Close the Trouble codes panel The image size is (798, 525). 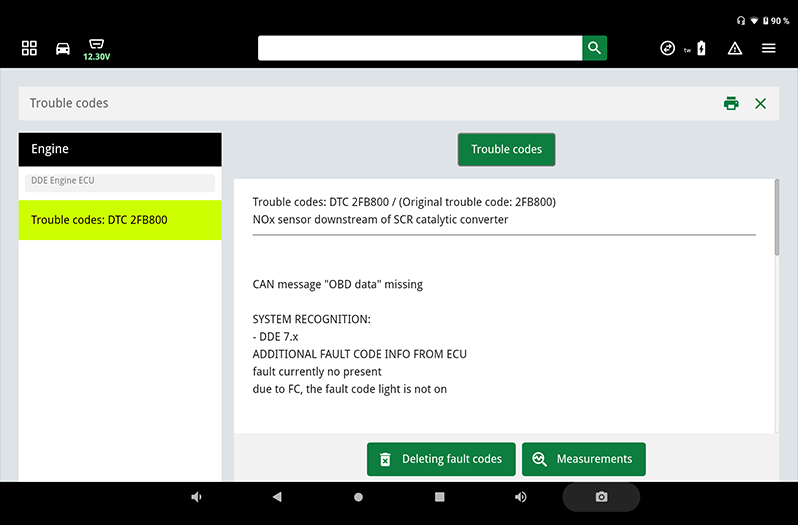coord(760,103)
